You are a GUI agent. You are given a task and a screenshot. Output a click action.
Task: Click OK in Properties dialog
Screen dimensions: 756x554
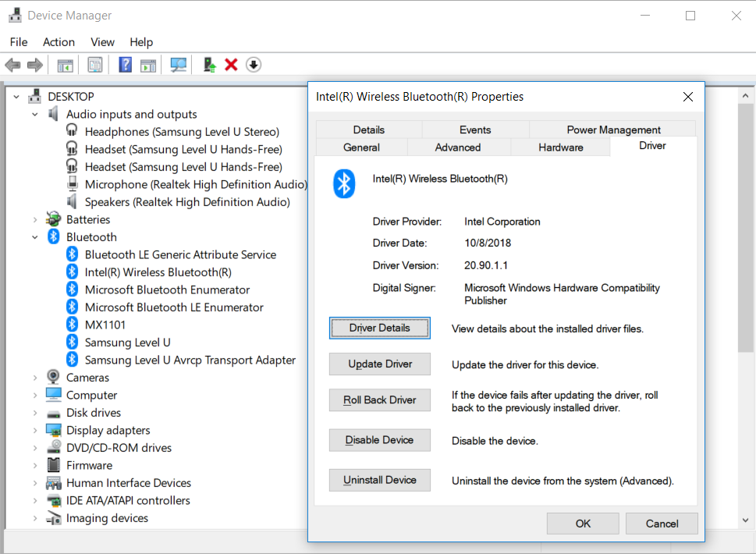(583, 524)
